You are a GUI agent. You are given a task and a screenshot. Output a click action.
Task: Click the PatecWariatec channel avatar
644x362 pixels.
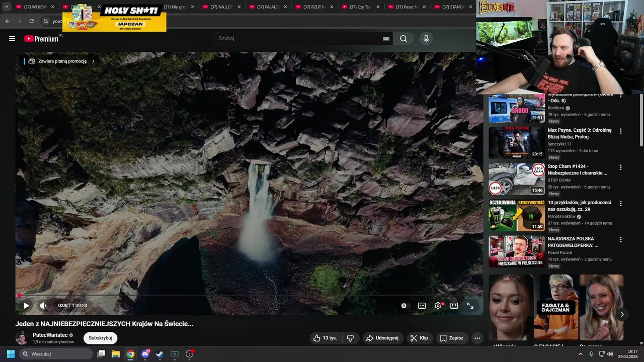coord(22,338)
